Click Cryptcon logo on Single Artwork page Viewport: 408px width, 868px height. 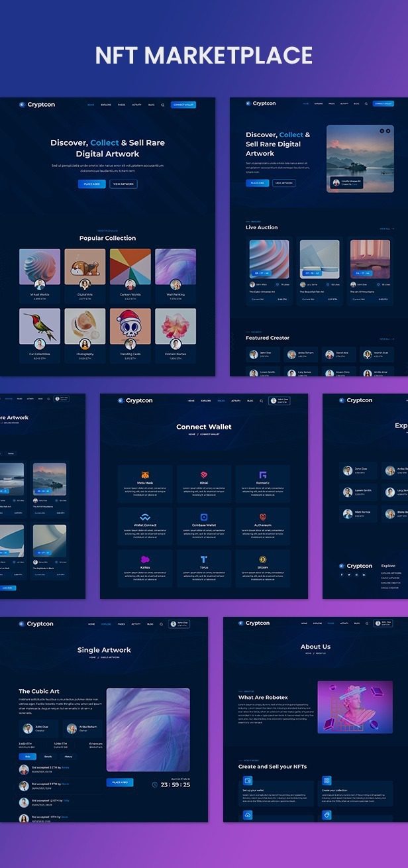36,624
